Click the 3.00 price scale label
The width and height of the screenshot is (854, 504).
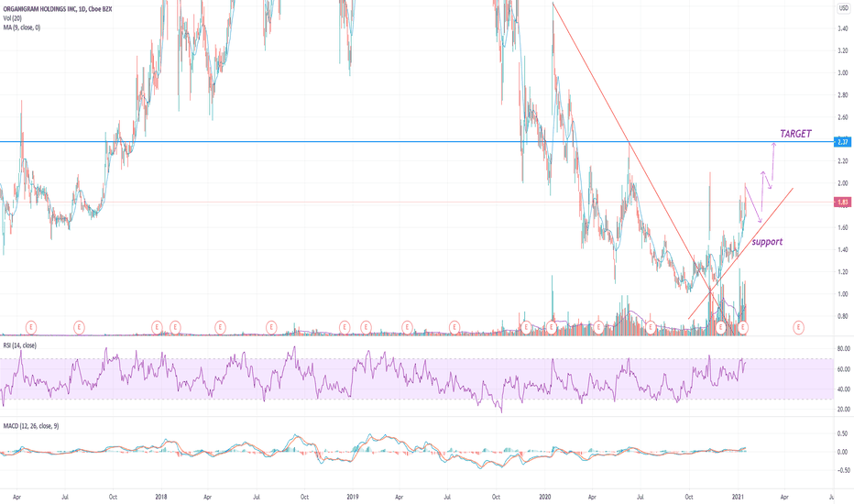(x=843, y=73)
